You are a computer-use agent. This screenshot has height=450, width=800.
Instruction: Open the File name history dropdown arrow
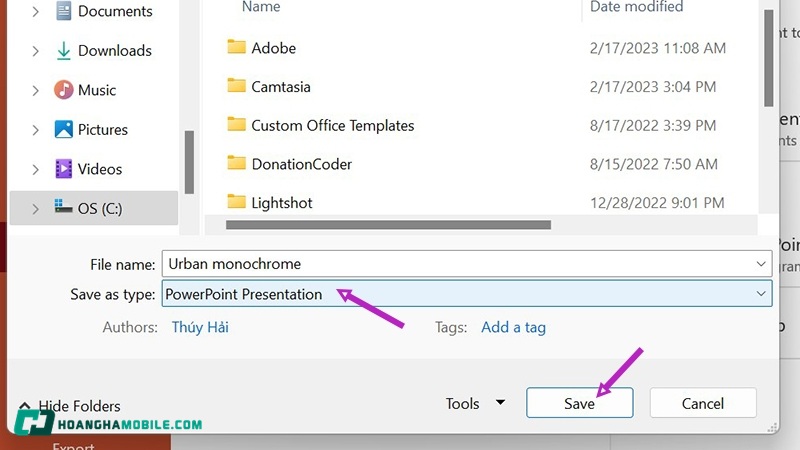[763, 264]
